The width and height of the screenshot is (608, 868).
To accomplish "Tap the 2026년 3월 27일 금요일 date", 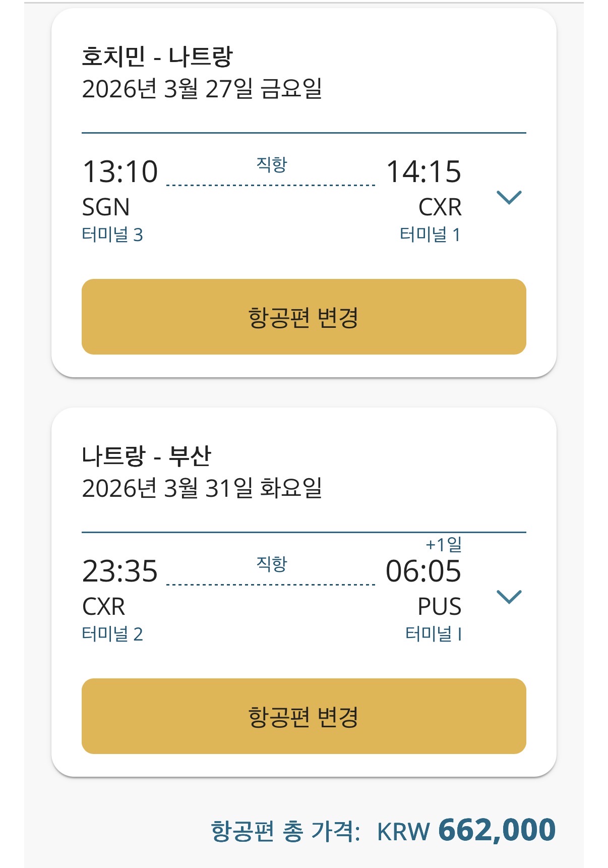I will click(x=202, y=89).
